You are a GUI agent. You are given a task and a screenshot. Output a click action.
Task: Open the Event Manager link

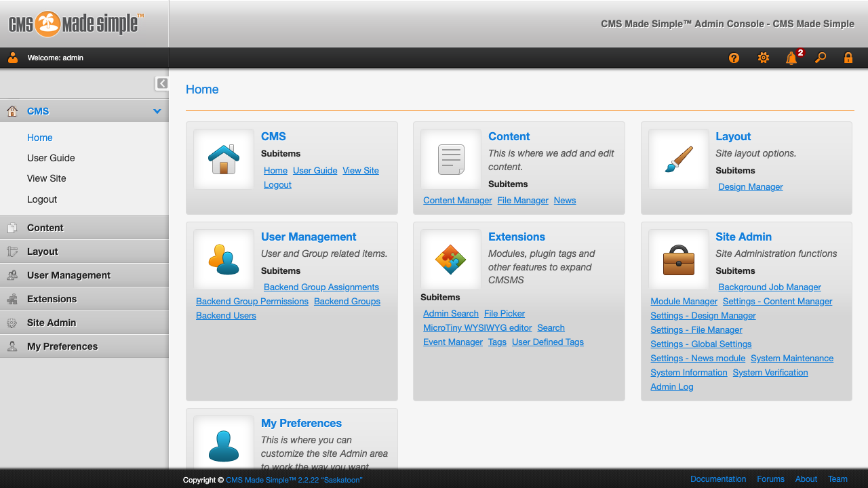pos(453,342)
